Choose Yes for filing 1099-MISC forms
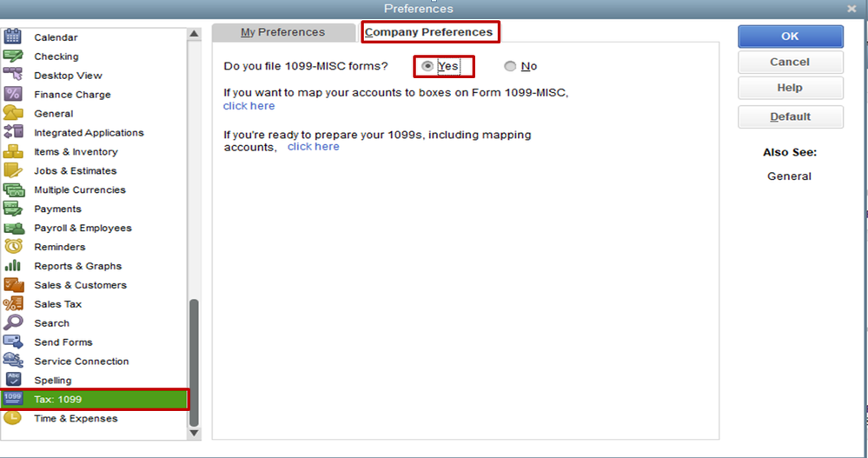 point(427,66)
